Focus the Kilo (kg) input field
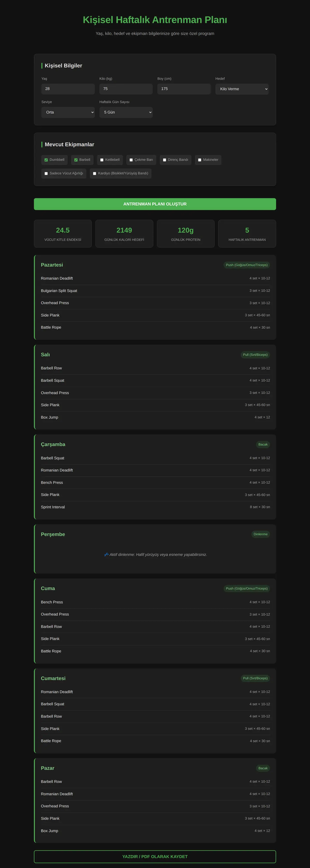310x868 pixels. point(126,89)
